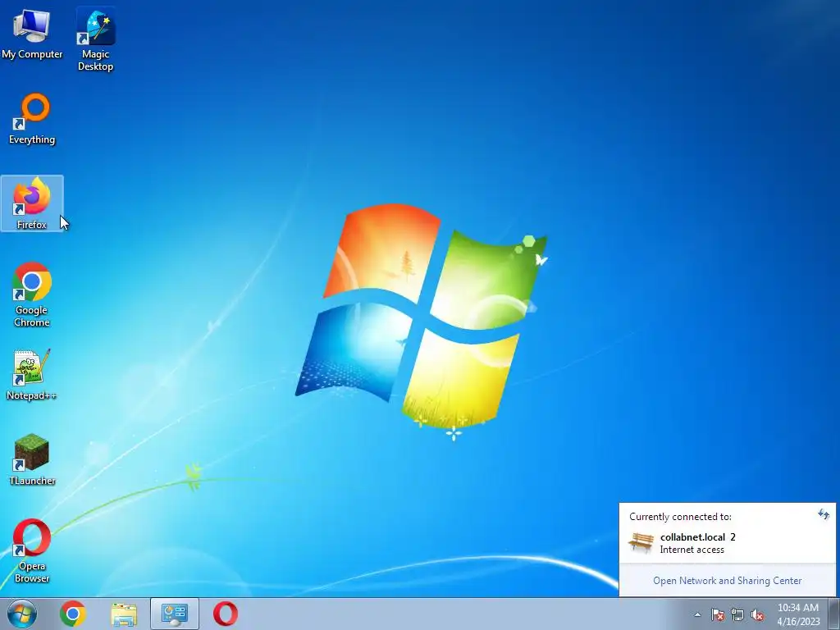Image resolution: width=840 pixels, height=630 pixels.
Task: Click the park bench network icon
Action: coord(641,543)
